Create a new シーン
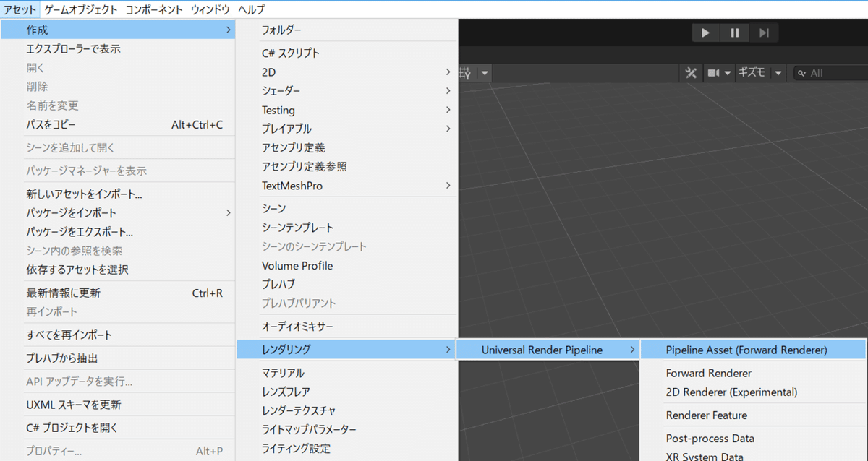 click(x=347, y=209)
